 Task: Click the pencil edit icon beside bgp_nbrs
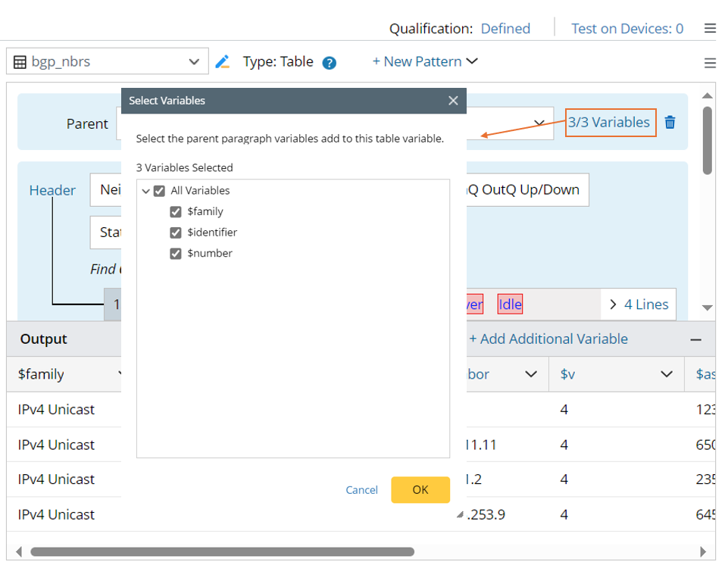point(222,62)
